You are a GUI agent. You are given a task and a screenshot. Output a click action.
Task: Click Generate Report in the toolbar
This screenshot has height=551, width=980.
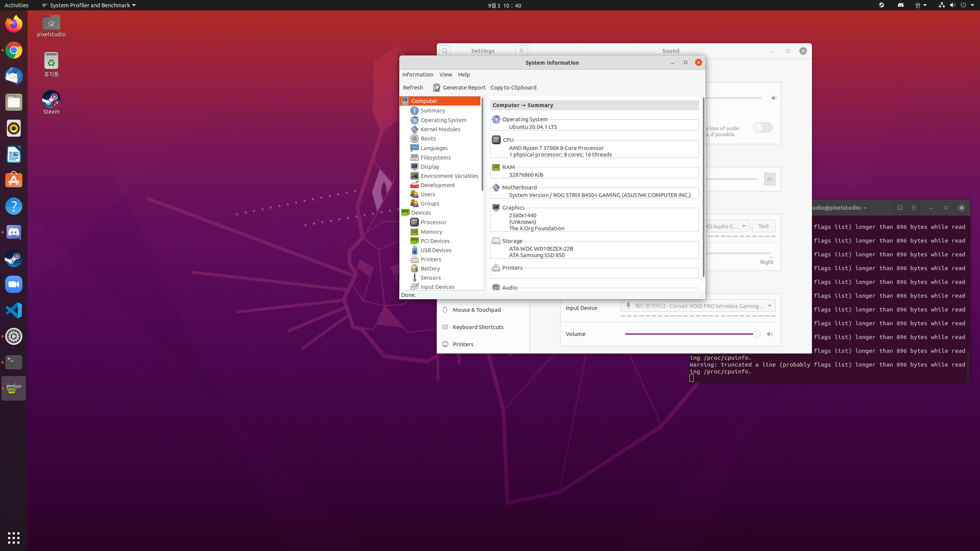[x=459, y=88]
